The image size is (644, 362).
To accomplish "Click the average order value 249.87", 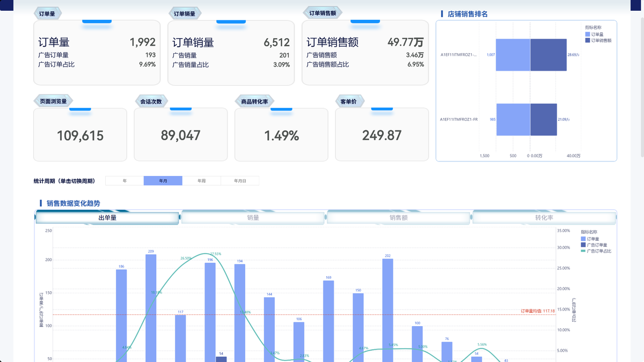I will coord(382,136).
